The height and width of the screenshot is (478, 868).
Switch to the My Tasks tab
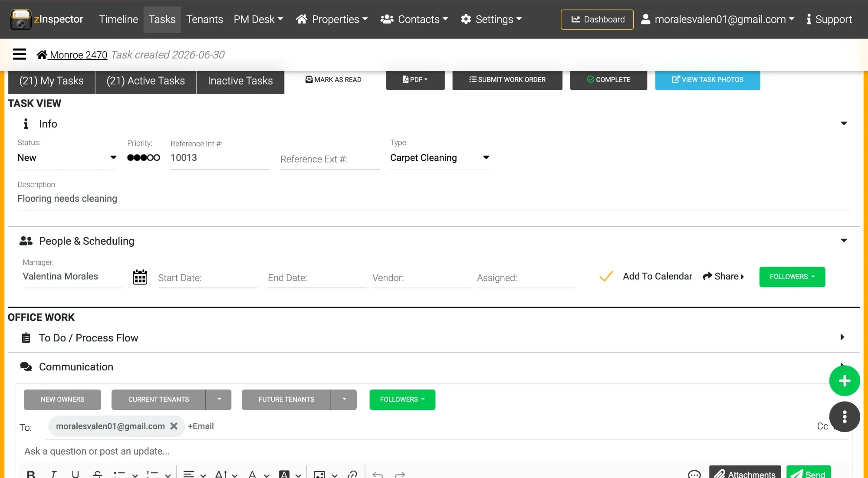[52, 81]
